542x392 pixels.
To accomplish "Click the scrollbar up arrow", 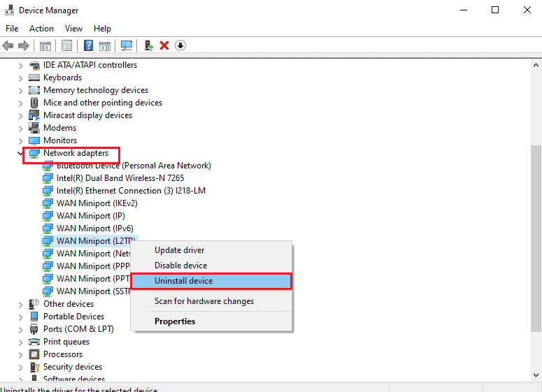I will [x=536, y=65].
